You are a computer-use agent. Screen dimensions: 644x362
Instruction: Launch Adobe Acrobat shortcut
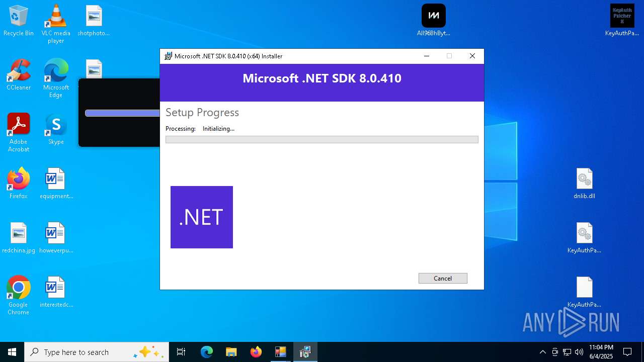19,133
